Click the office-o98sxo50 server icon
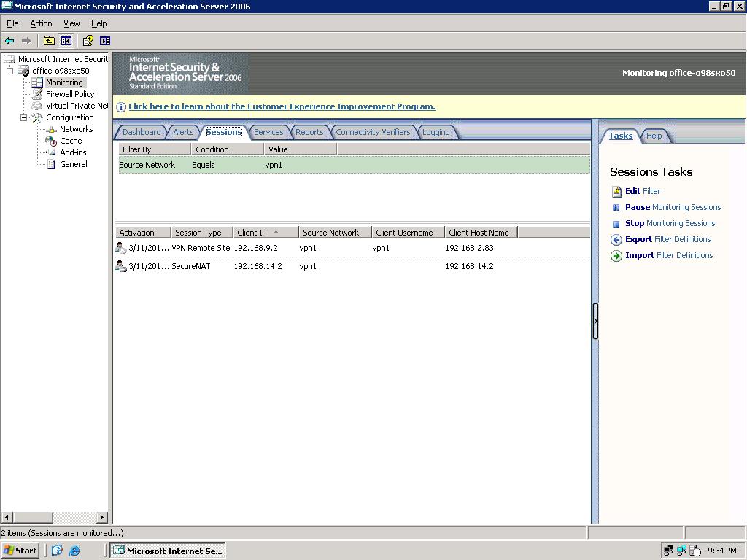 23,71
